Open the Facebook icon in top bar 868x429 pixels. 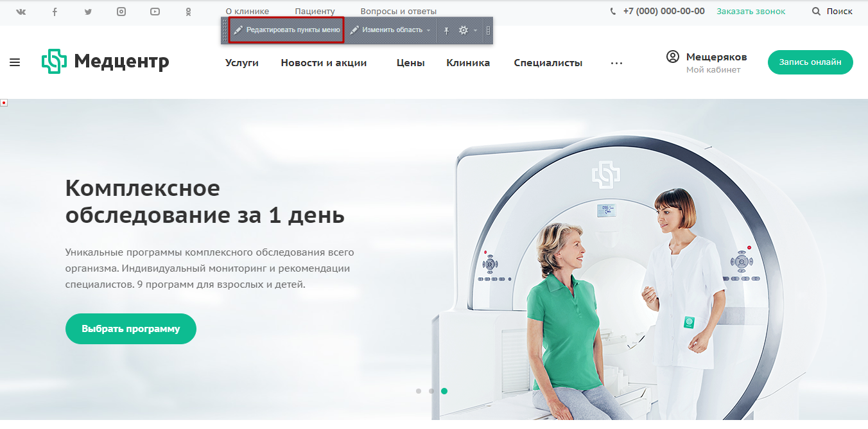(55, 12)
